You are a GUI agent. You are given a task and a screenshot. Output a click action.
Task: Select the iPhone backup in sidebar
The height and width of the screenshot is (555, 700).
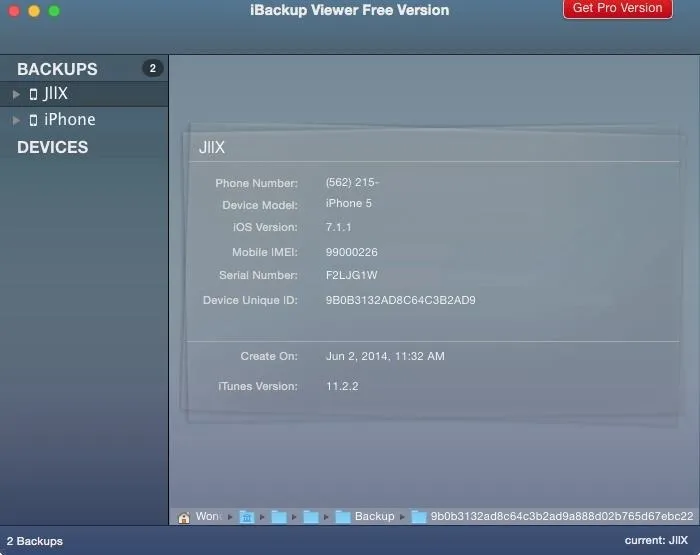click(x=84, y=120)
